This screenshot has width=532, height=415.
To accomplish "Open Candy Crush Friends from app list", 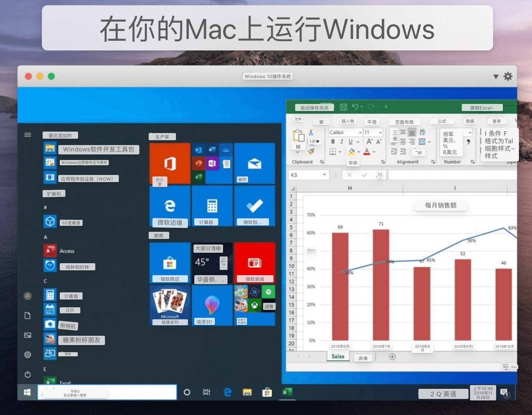I will tap(74, 339).
